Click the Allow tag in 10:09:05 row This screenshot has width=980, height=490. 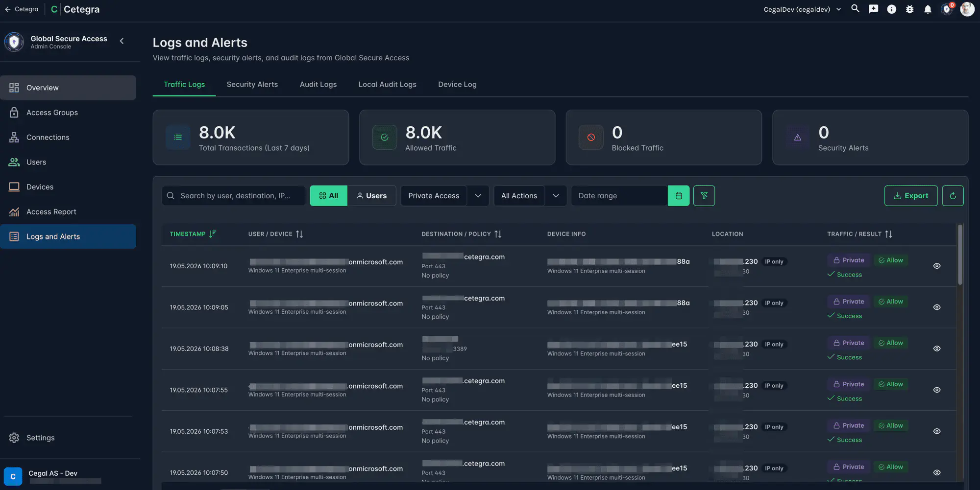[891, 302]
